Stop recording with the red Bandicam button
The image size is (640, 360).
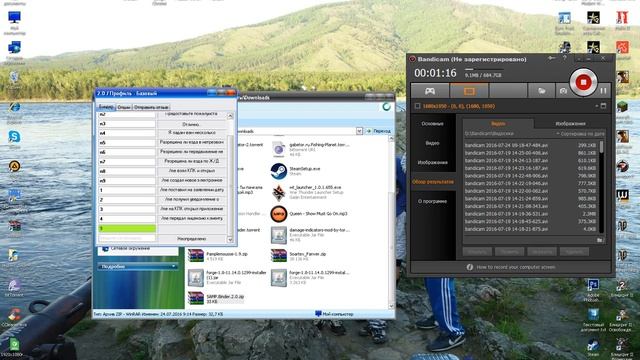coord(583,82)
